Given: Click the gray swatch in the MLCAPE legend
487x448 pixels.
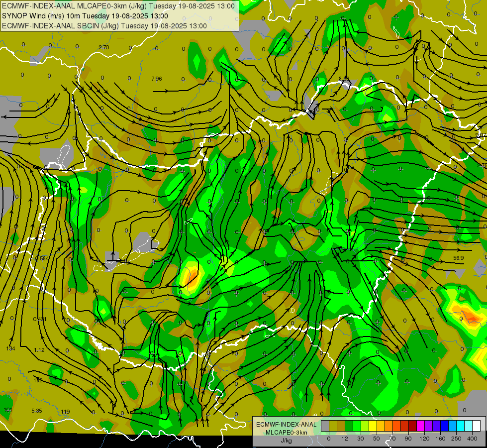Looking at the screenshot, I should point(325,426).
